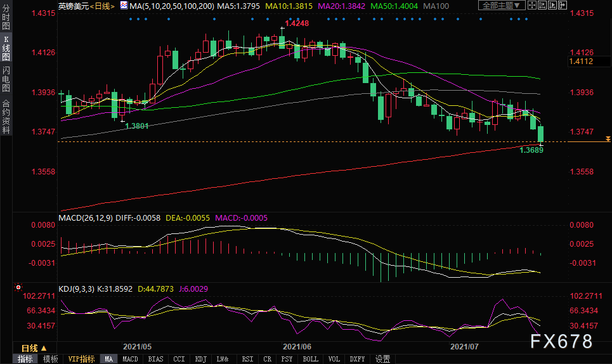Screen dimensions: 612x364
Task: Click the 2021/05 date axis label
Action: coord(137,346)
